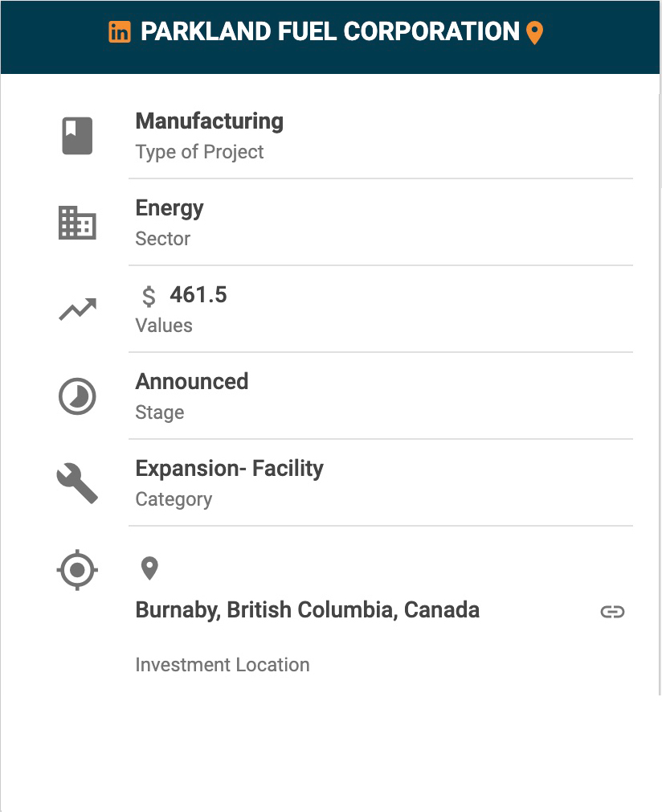Click the 461.5 value amount
The image size is (662, 812).
(x=198, y=295)
